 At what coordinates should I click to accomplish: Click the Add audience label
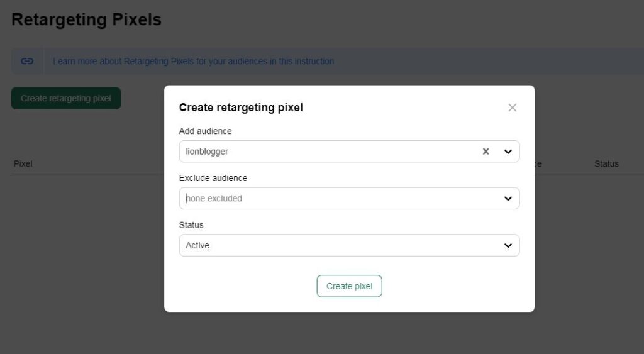(205, 131)
